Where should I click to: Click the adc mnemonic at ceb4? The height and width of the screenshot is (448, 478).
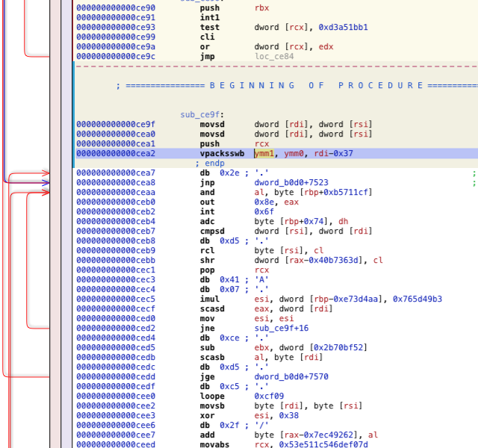[208, 222]
